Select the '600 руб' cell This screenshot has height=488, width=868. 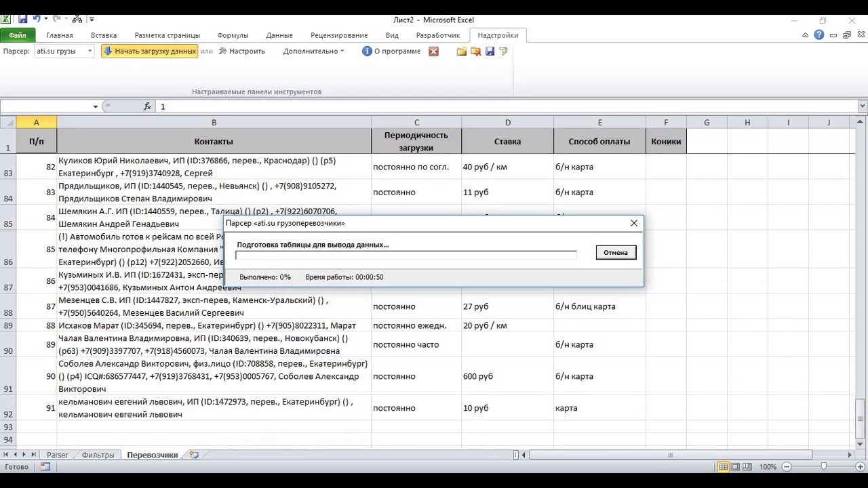pos(507,376)
